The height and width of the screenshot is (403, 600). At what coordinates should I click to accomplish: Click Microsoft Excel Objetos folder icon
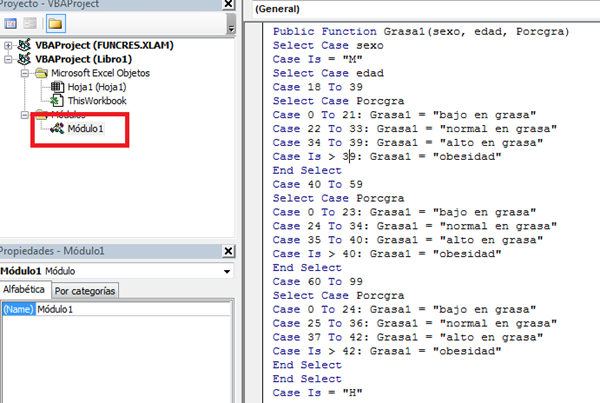(41, 73)
